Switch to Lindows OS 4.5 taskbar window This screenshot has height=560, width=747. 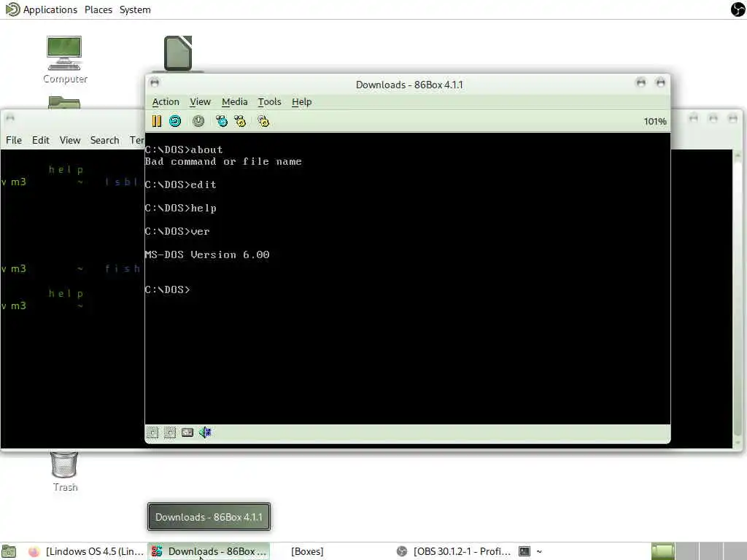[86, 551]
